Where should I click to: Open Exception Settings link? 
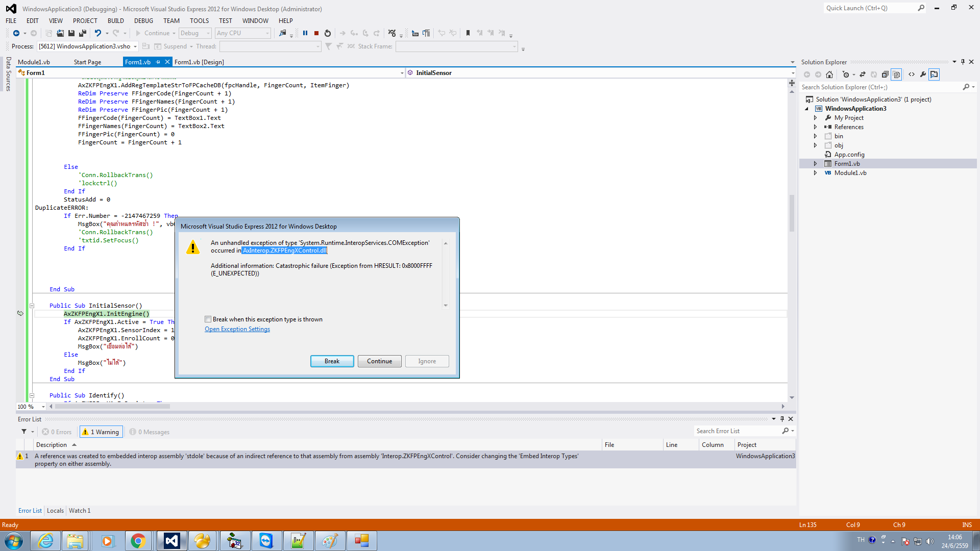tap(237, 329)
